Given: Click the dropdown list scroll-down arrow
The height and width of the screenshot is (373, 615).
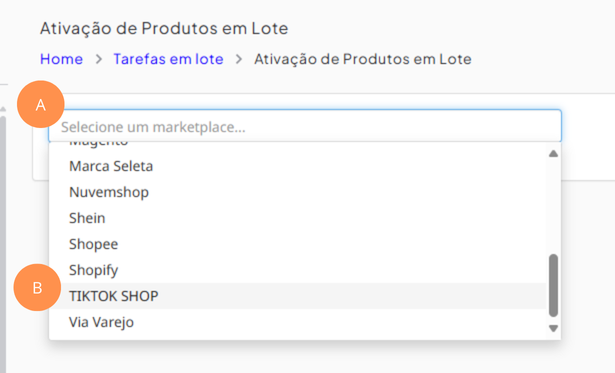Looking at the screenshot, I should click(x=553, y=328).
